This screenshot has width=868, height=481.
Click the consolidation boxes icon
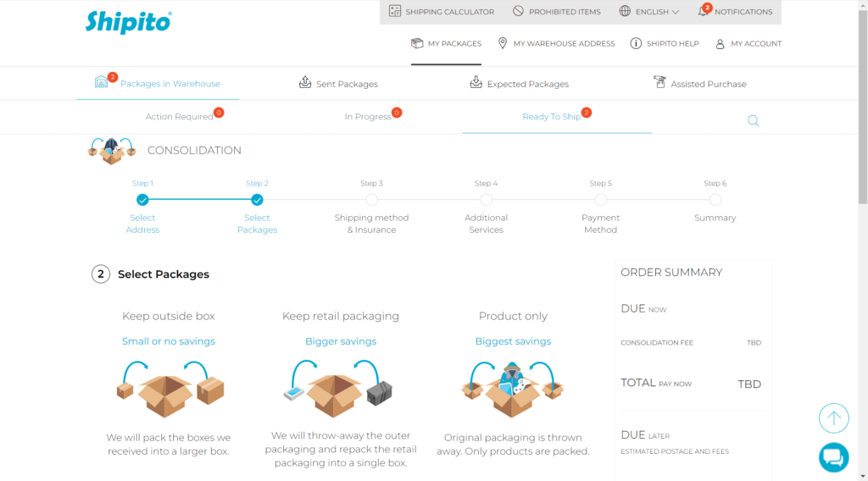[x=112, y=151]
